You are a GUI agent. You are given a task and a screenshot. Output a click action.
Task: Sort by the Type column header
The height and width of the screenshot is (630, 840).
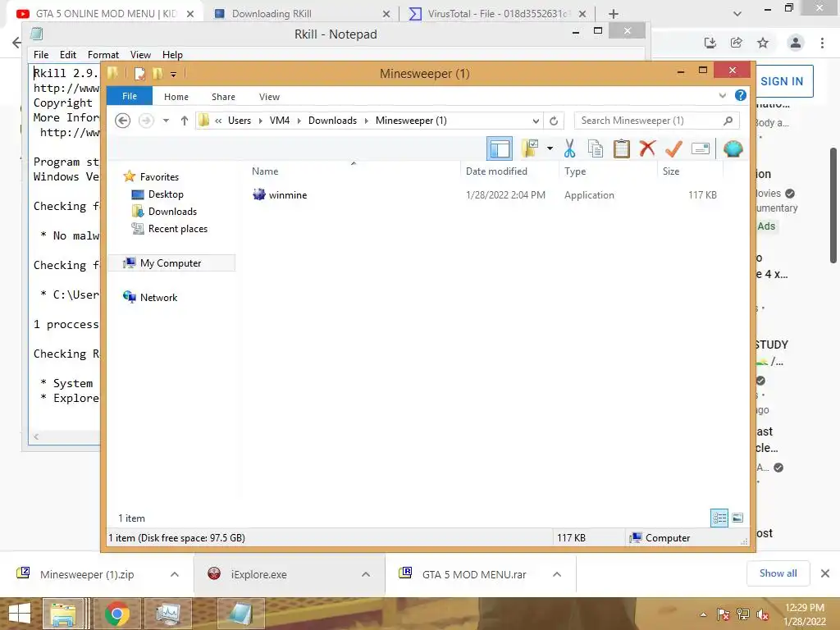pyautogui.click(x=575, y=171)
